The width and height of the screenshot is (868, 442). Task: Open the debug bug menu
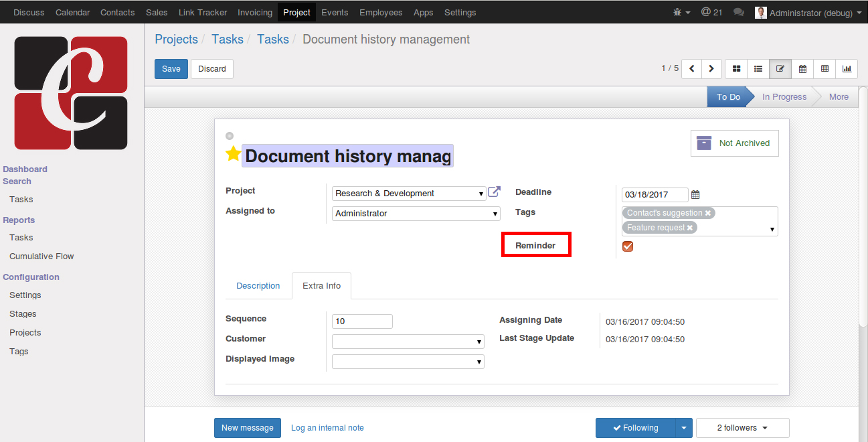682,13
